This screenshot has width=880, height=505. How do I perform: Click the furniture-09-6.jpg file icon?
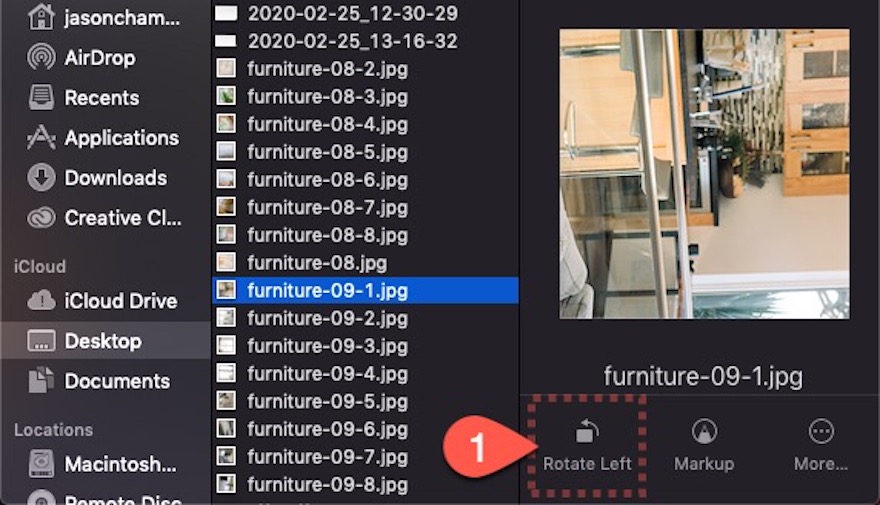[x=226, y=429]
